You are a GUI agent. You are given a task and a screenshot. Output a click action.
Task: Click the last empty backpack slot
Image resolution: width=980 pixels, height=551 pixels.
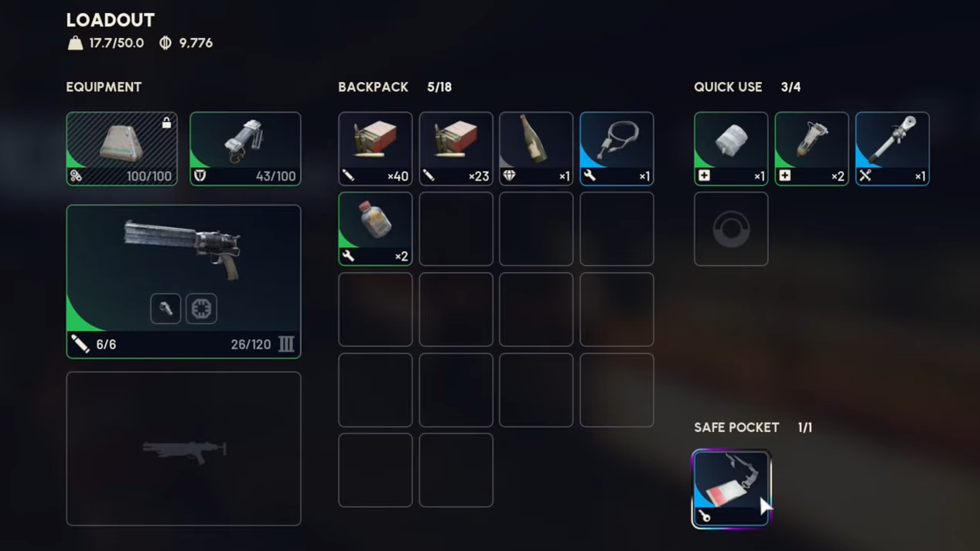click(456, 470)
